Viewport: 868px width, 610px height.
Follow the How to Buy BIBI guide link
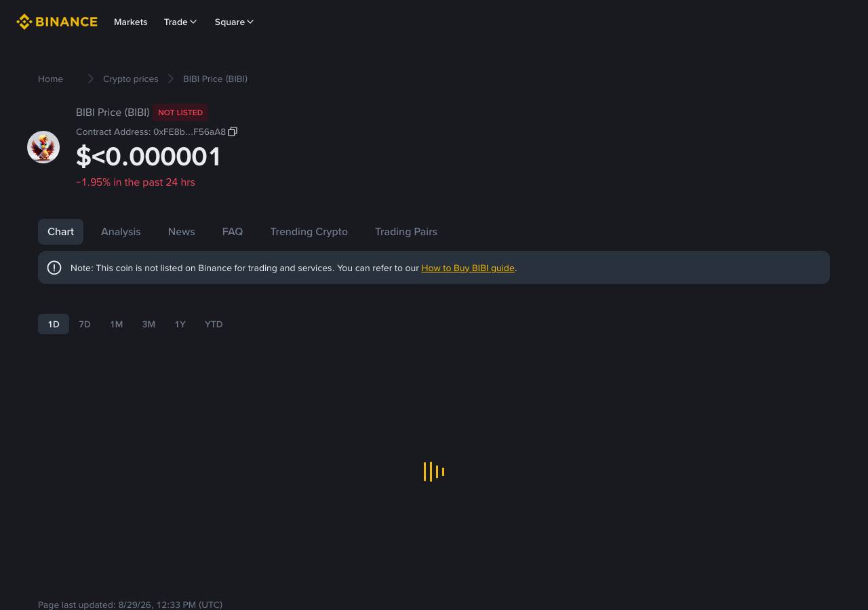[468, 268]
